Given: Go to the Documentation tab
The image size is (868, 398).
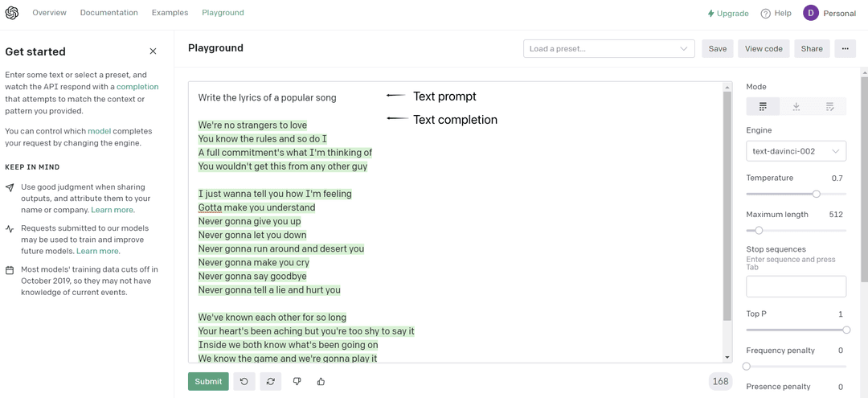Looking at the screenshot, I should pos(108,13).
